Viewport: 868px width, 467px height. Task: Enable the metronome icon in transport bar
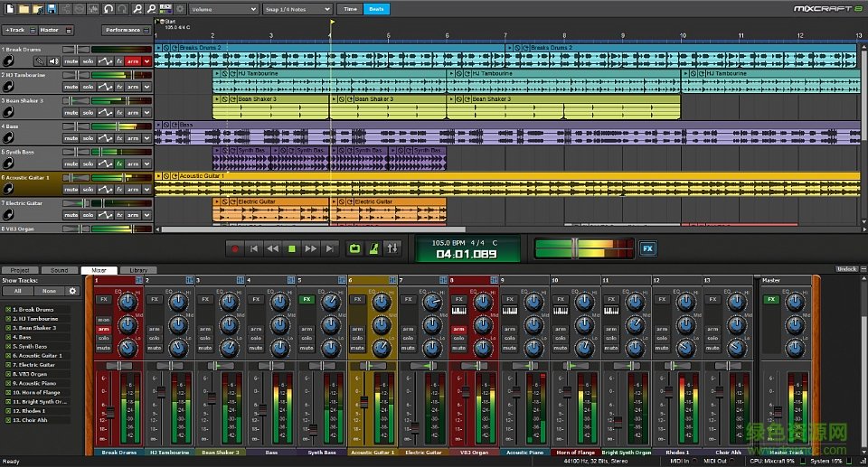click(373, 248)
